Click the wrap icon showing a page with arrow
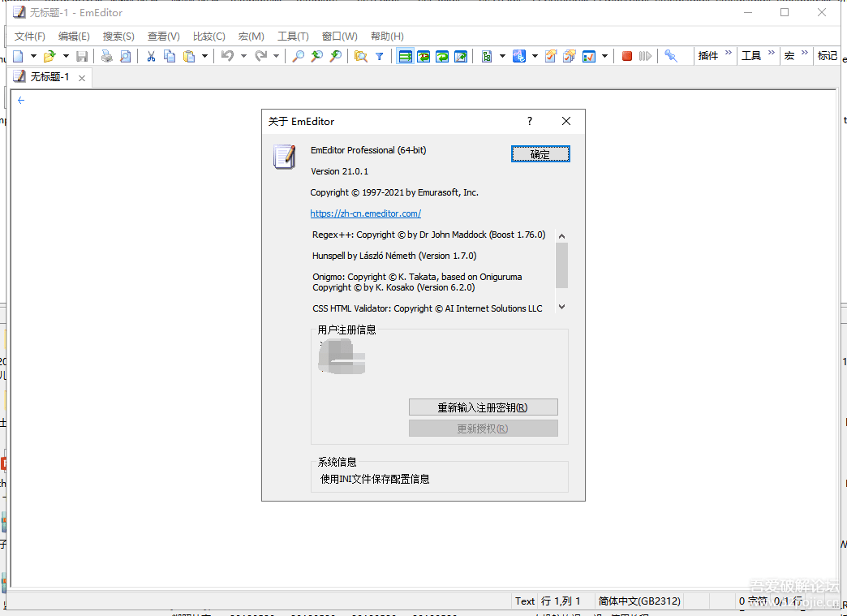Screen dimensions: 847x616 pyautogui.click(x=461, y=56)
